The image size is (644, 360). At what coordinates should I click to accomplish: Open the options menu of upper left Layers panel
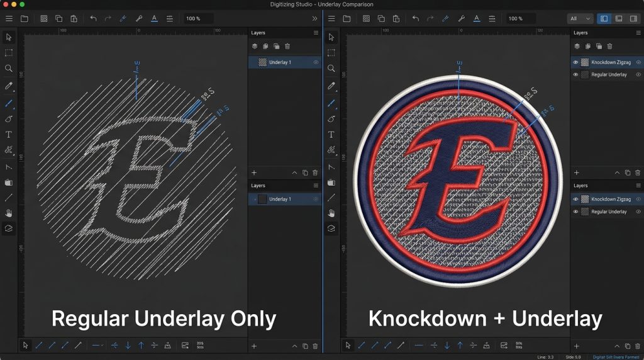tap(316, 33)
